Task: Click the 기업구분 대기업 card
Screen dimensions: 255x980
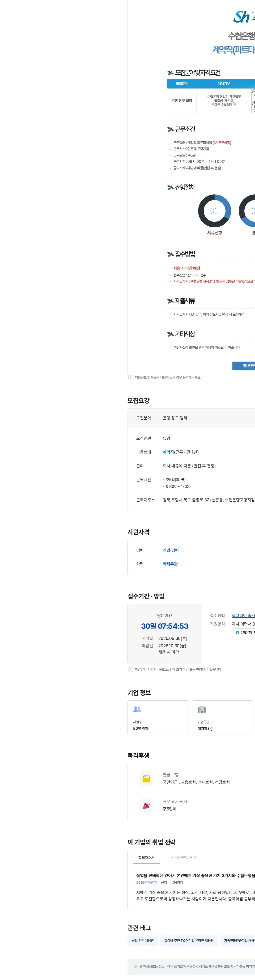Action: tap(223, 718)
